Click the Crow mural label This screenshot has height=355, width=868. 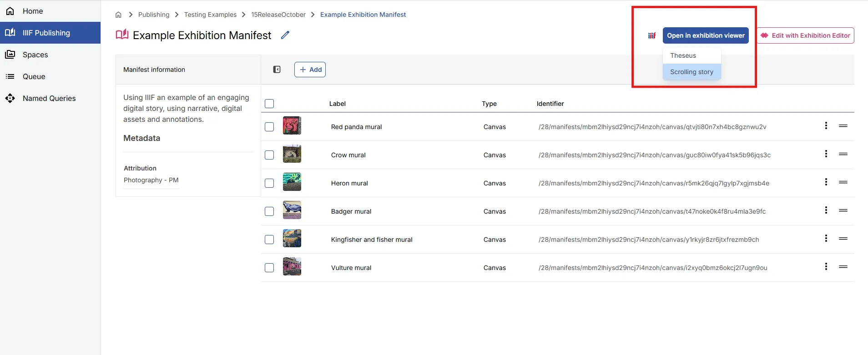coord(348,155)
